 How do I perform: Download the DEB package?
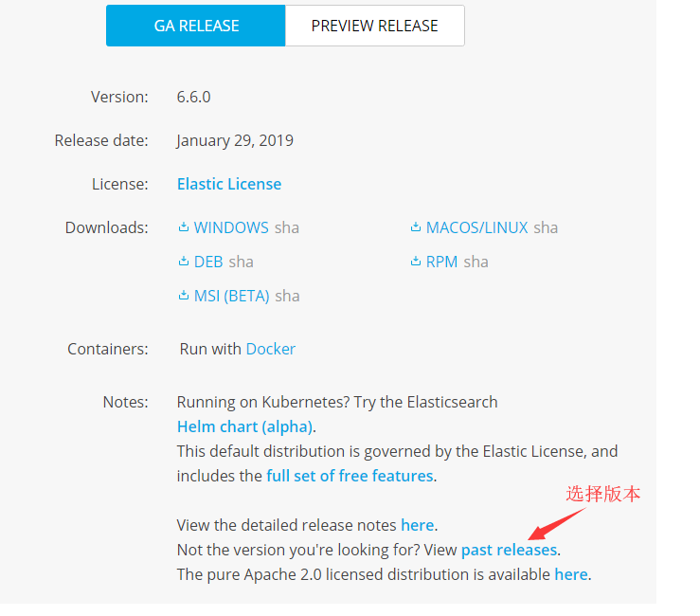[x=208, y=262]
